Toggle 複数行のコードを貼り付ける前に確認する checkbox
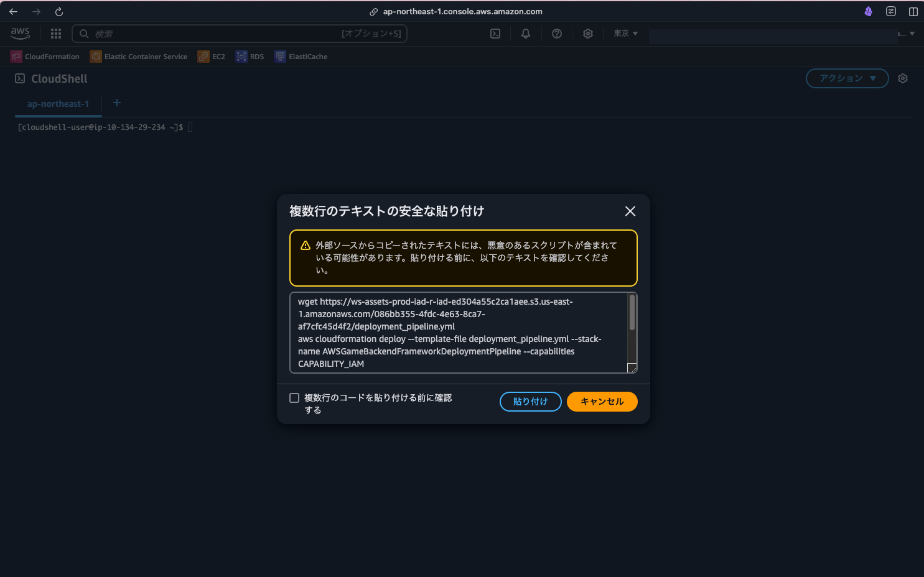 pyautogui.click(x=294, y=398)
